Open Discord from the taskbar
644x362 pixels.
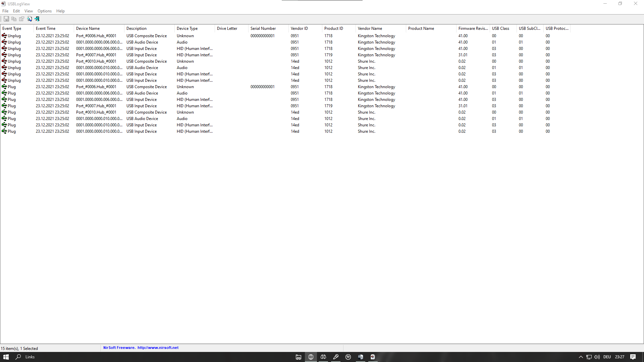click(x=323, y=357)
